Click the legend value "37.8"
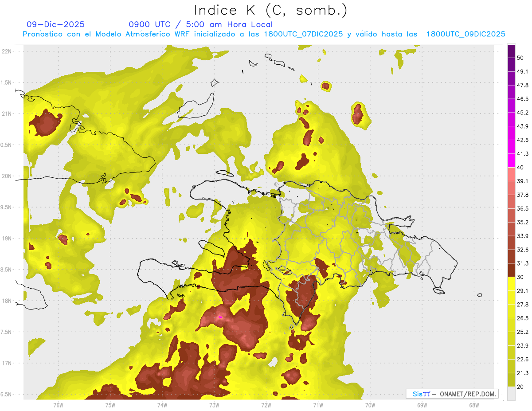 pyautogui.click(x=523, y=195)
